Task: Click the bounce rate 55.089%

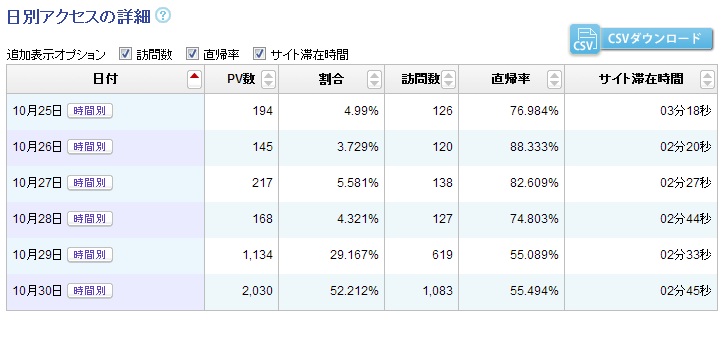Action: point(534,254)
